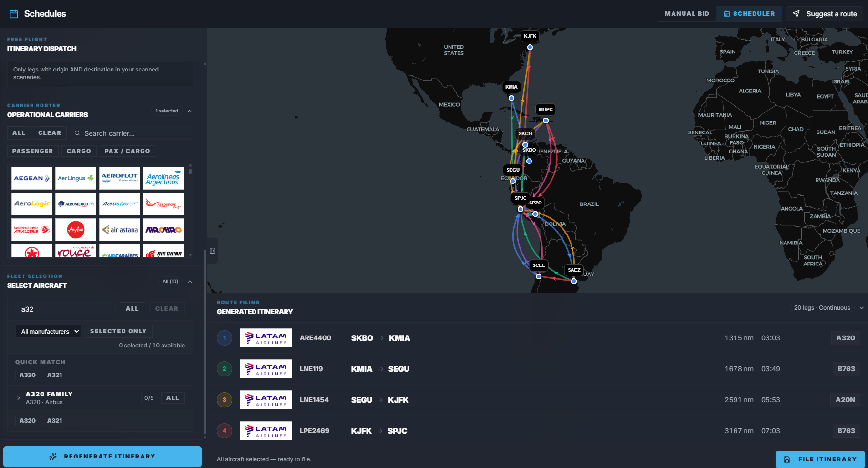Toggle A321 chip under A320 Family

(55, 421)
